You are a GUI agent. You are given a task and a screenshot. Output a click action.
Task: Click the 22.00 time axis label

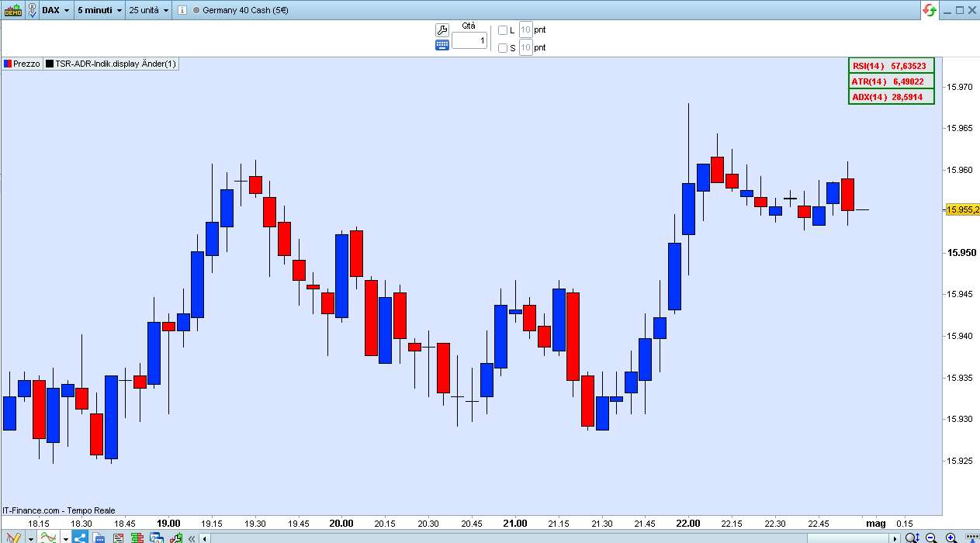click(x=688, y=523)
